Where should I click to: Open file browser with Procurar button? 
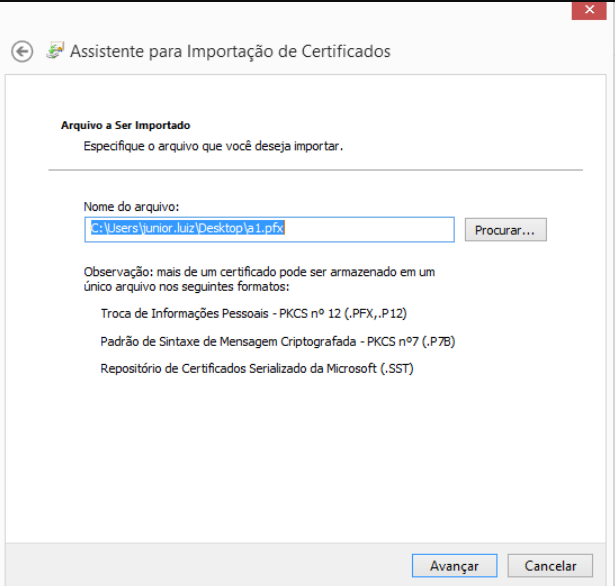pyautogui.click(x=506, y=230)
